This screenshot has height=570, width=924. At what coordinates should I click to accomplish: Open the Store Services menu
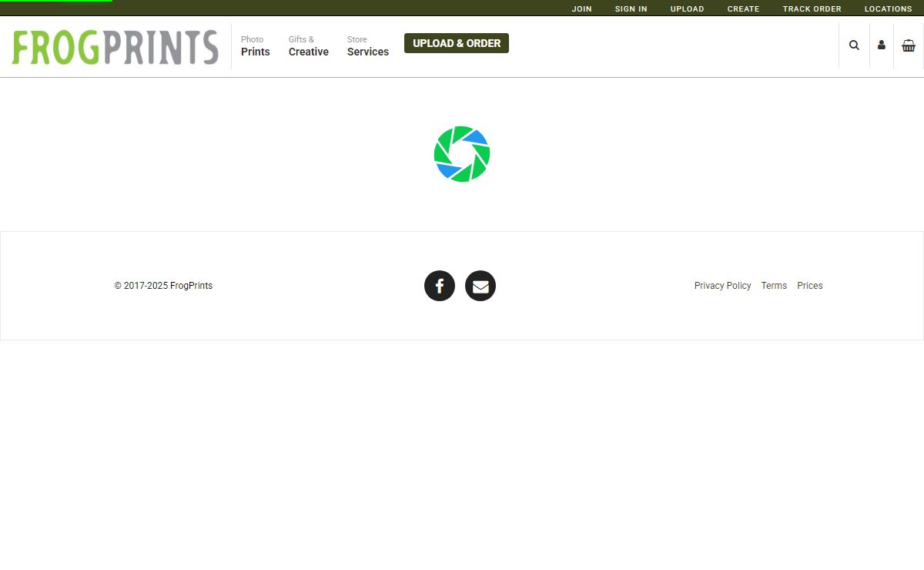click(368, 46)
